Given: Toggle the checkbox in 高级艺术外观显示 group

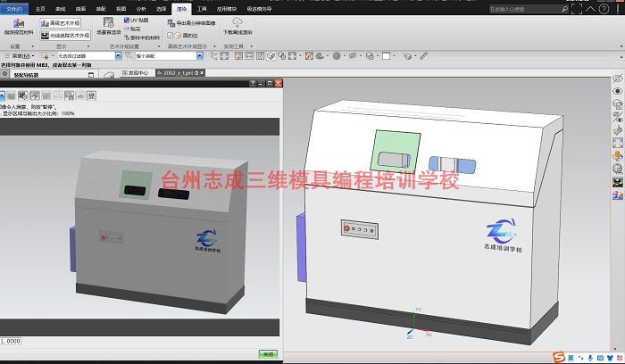Looking at the screenshot, I should click(171, 35).
